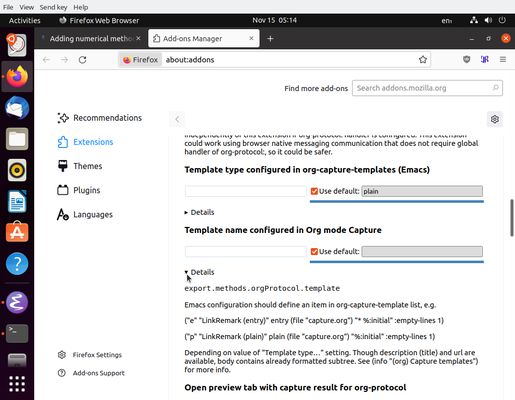Open the Themes category
The height and width of the screenshot is (400, 515).
80,166
